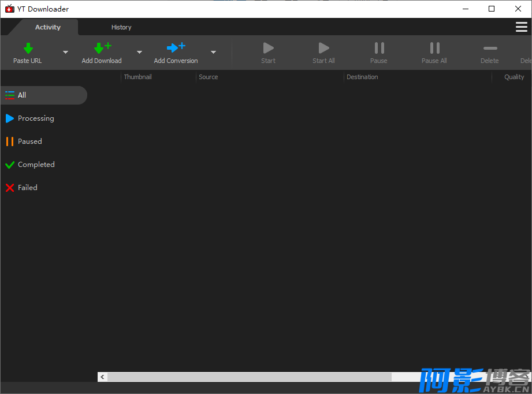
Task: Expand the Add Download dropdown arrow
Action: pos(139,52)
